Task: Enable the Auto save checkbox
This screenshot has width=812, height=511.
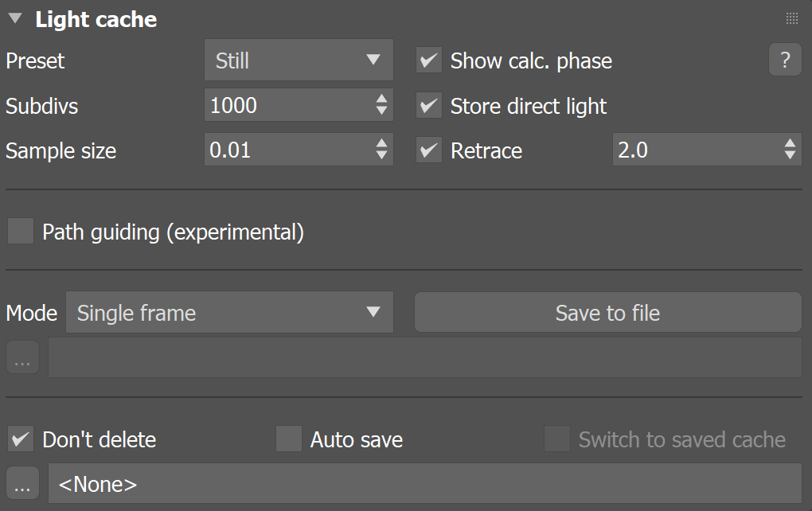Action: [289, 439]
